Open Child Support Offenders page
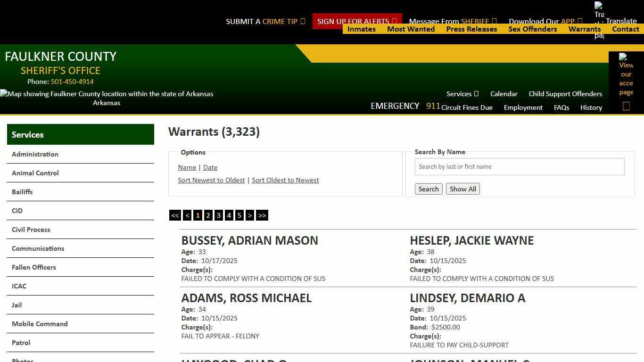This screenshot has height=362, width=644. point(565,94)
